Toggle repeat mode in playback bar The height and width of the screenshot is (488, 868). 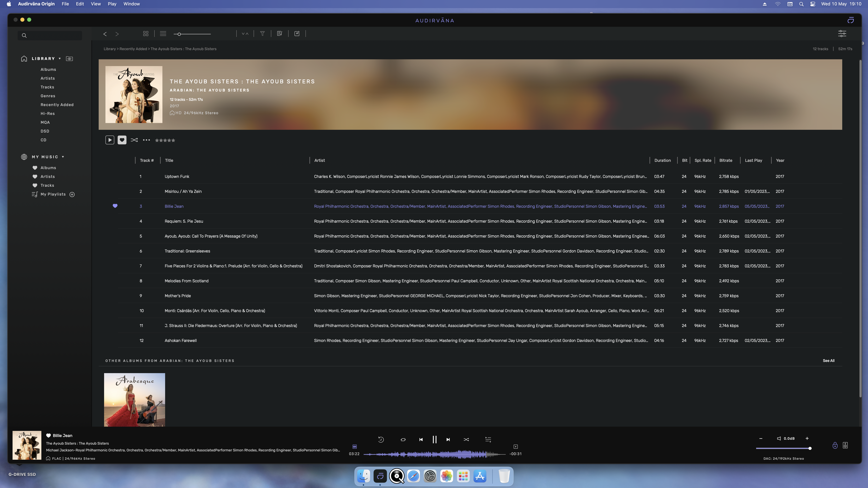[x=403, y=440]
